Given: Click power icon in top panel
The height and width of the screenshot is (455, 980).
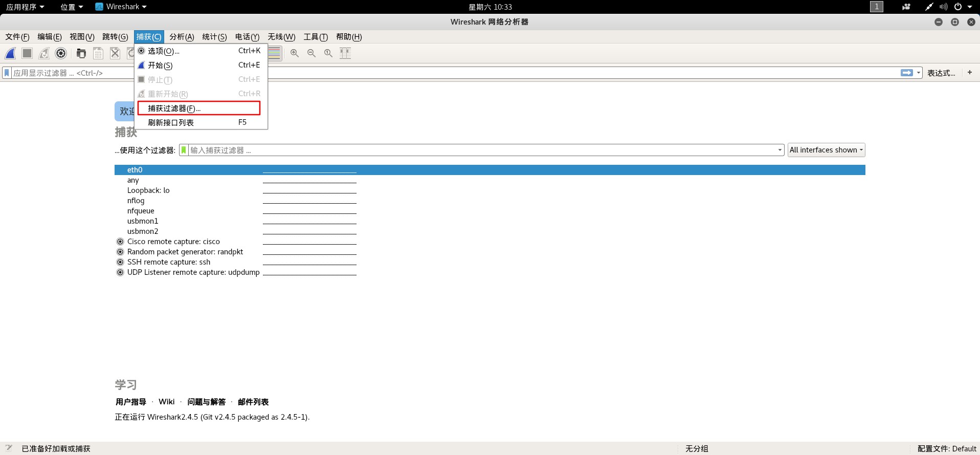Looking at the screenshot, I should click(x=958, y=7).
